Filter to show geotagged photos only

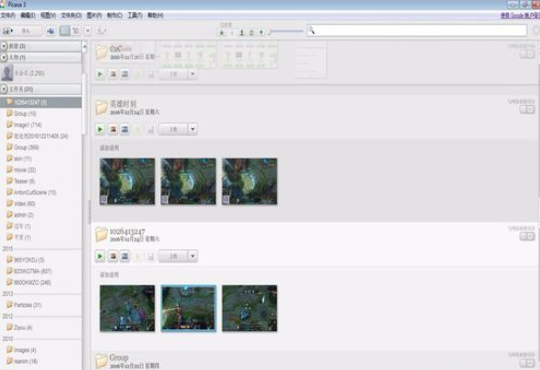click(261, 32)
